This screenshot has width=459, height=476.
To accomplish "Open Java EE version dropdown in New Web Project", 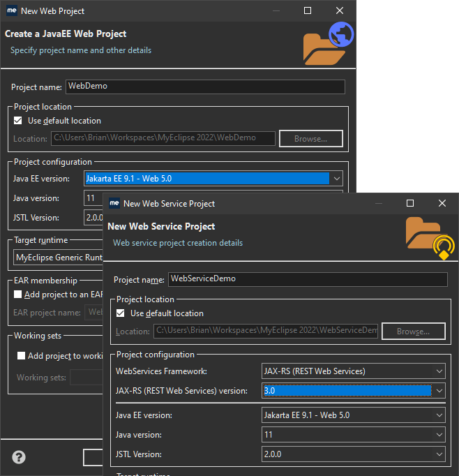I will pos(213,179).
